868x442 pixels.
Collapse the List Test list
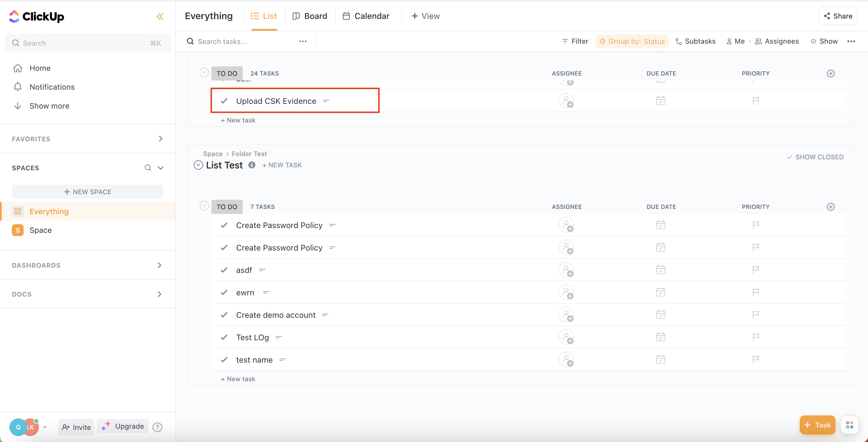[198, 165]
